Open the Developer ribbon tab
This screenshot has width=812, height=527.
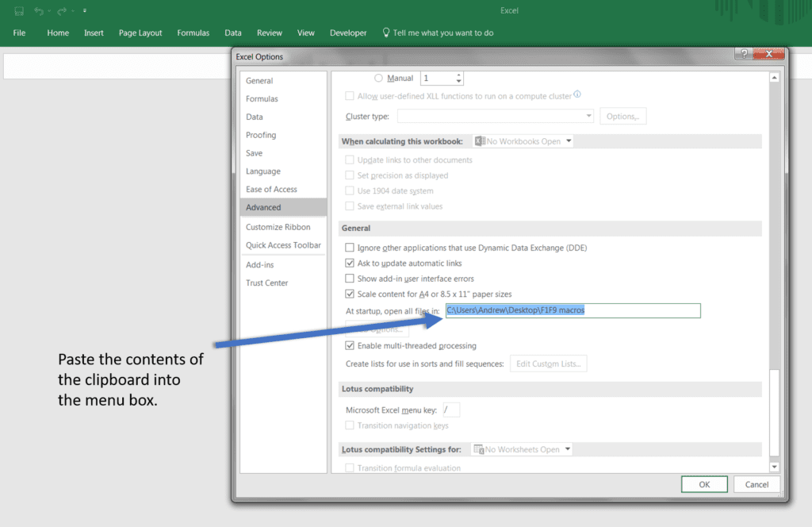click(348, 33)
